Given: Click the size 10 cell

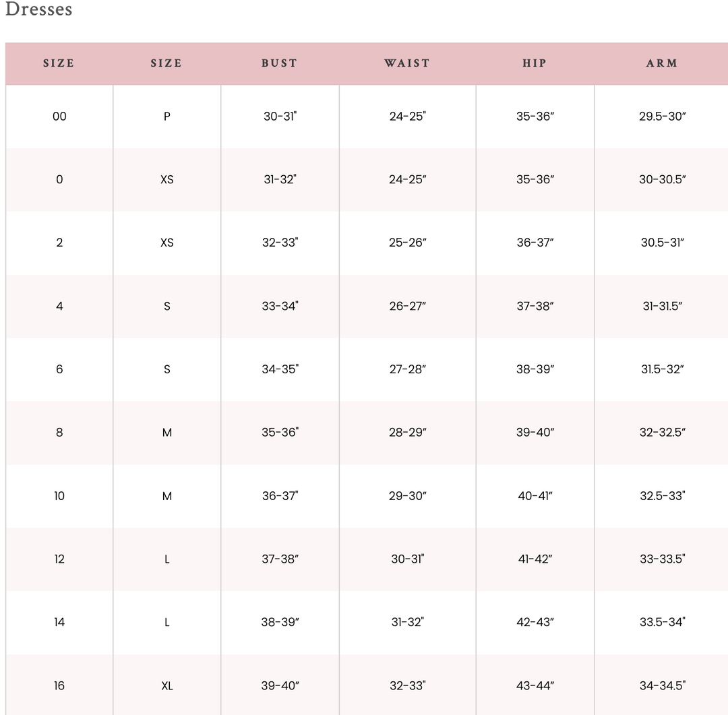Looking at the screenshot, I should point(59,496).
